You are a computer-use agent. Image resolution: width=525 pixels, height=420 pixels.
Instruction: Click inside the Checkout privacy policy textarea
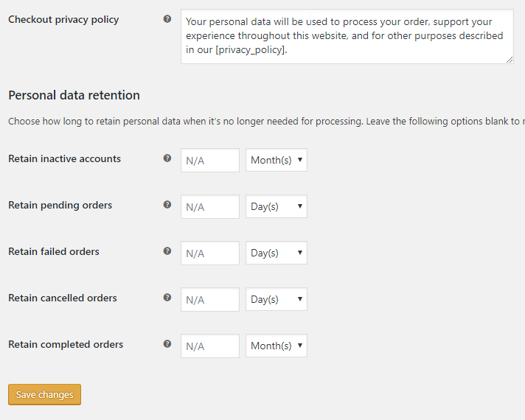[x=347, y=37]
